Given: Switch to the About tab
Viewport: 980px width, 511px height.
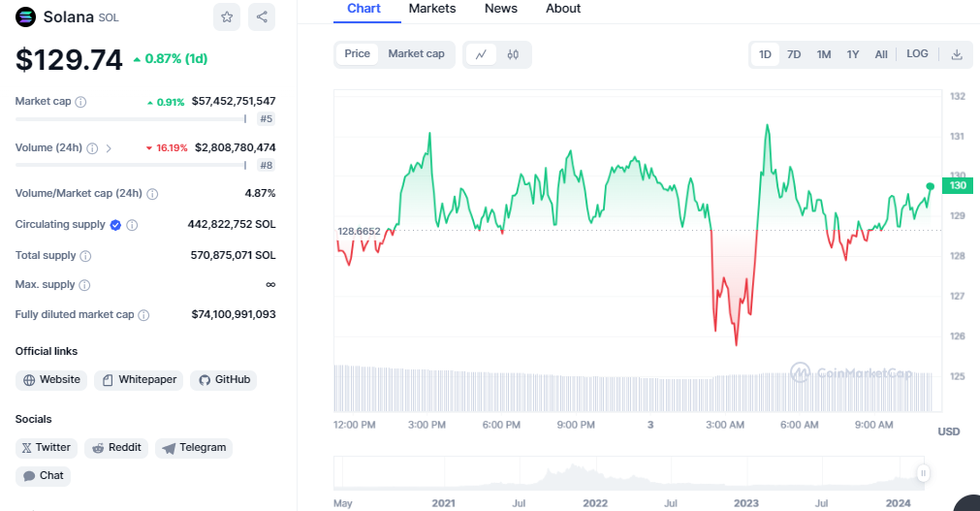Looking at the screenshot, I should click(563, 9).
